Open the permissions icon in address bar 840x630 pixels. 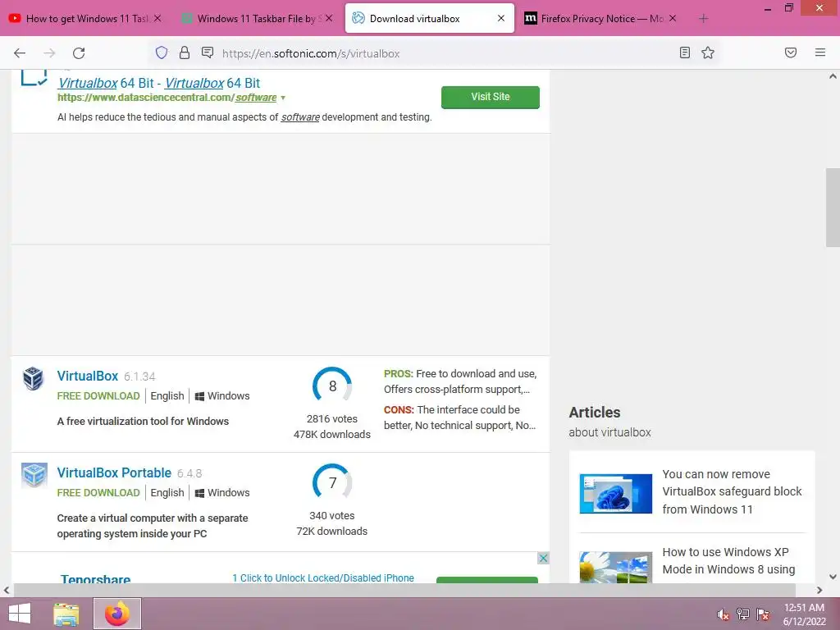(208, 52)
